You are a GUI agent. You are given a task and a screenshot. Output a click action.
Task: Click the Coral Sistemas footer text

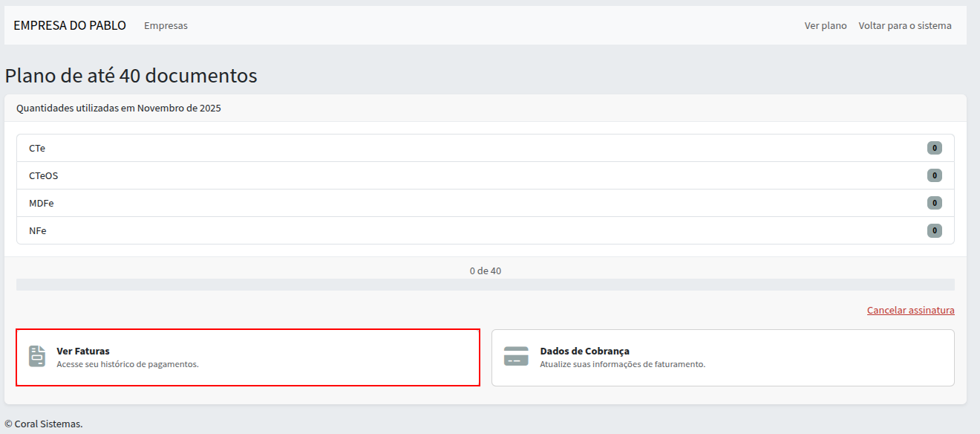pos(44,424)
